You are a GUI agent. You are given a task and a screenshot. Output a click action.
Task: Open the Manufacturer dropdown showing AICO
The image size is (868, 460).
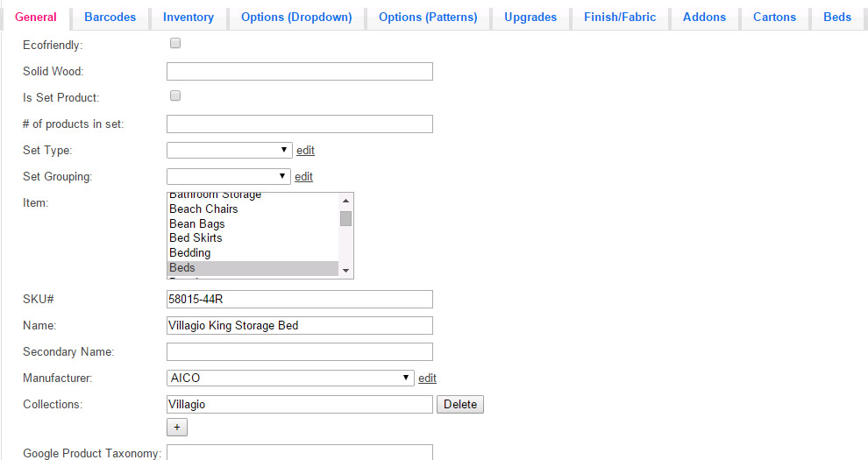pyautogui.click(x=290, y=378)
